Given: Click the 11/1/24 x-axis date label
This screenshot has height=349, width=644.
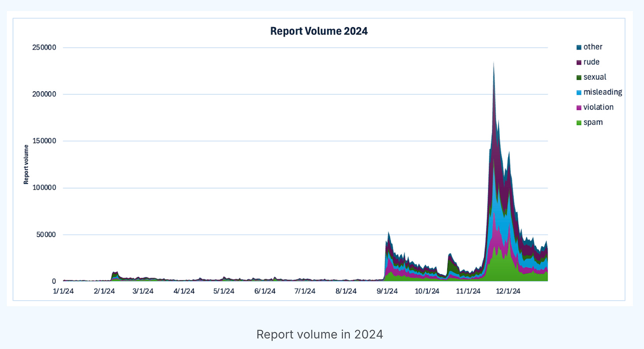Looking at the screenshot, I should click(468, 291).
